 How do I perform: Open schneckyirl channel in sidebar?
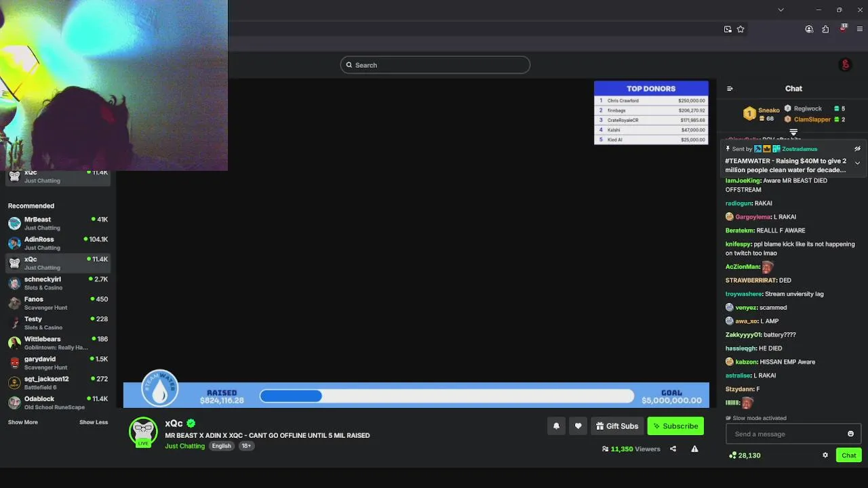click(58, 283)
